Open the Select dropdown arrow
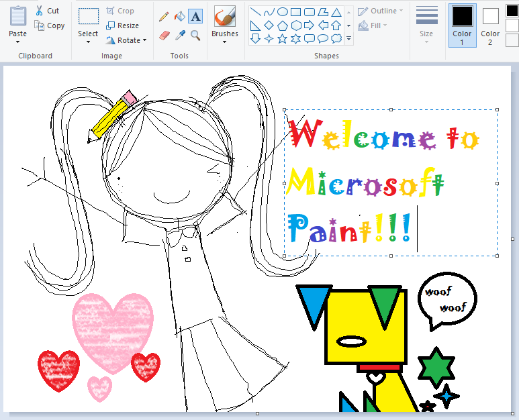Viewport: 519px width, 420px height. coord(88,42)
